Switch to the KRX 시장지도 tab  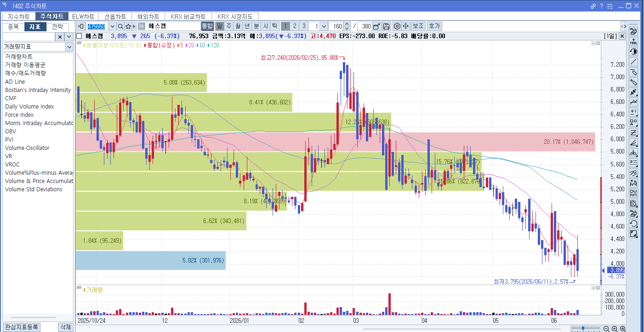(235, 17)
